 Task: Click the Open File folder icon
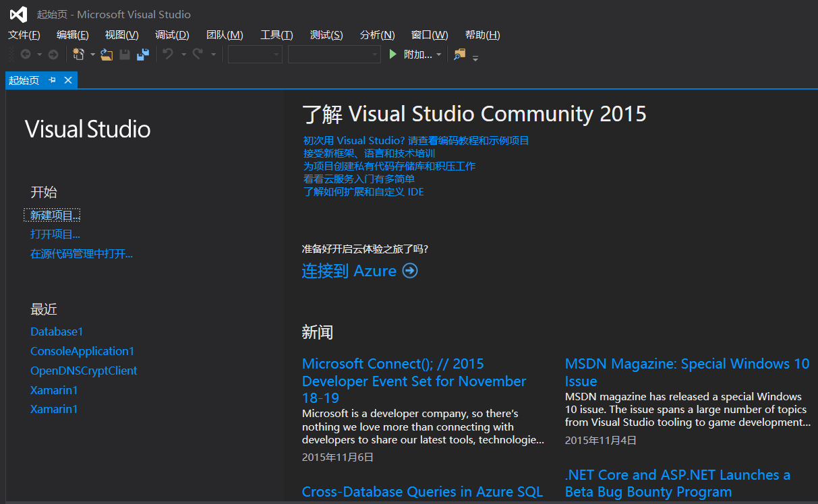click(x=107, y=55)
